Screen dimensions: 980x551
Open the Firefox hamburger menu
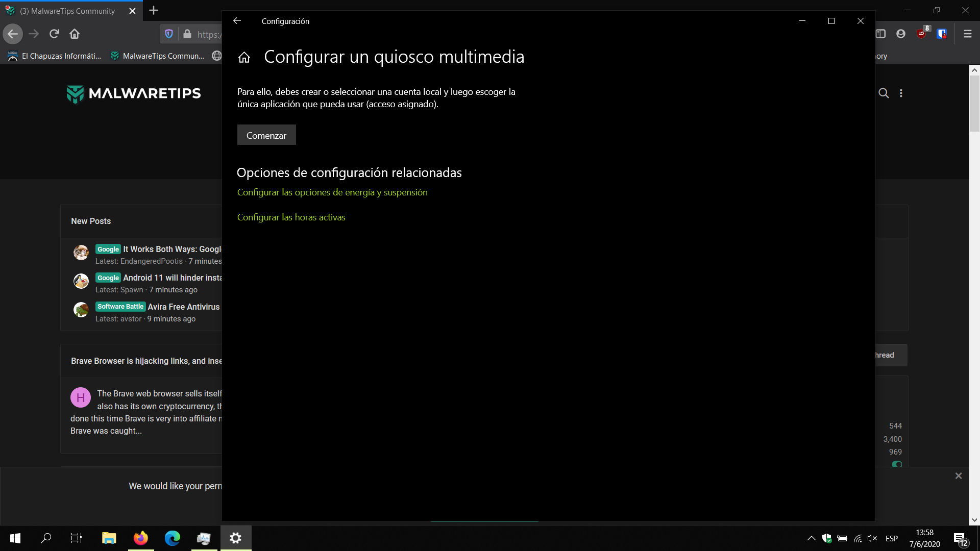(x=967, y=34)
